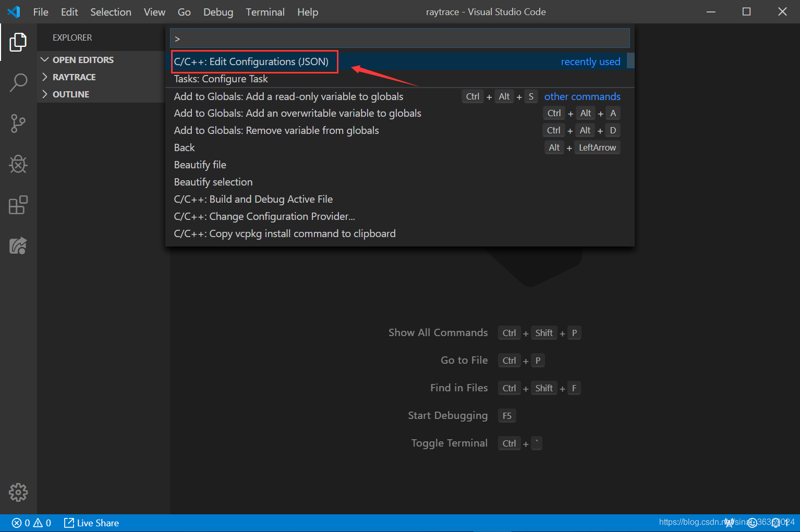This screenshot has height=532, width=800.
Task: Open the Debug view bug icon
Action: tap(18, 164)
